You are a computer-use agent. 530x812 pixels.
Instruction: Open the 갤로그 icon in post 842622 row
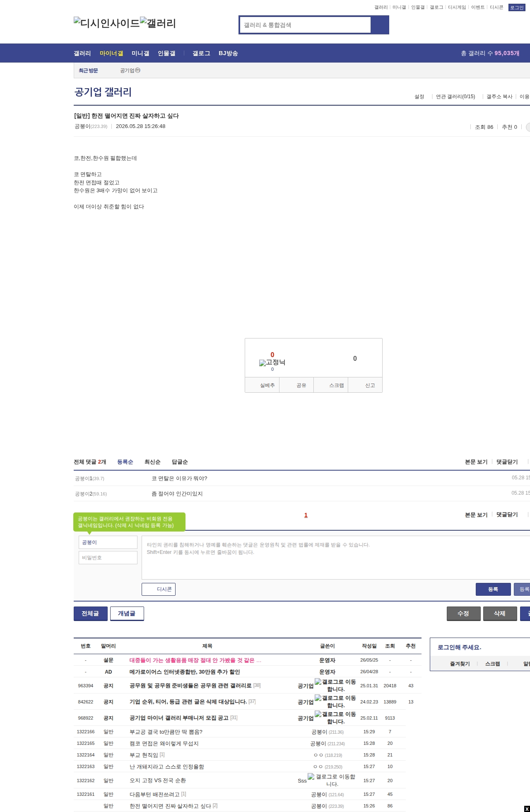pyautogui.click(x=335, y=701)
